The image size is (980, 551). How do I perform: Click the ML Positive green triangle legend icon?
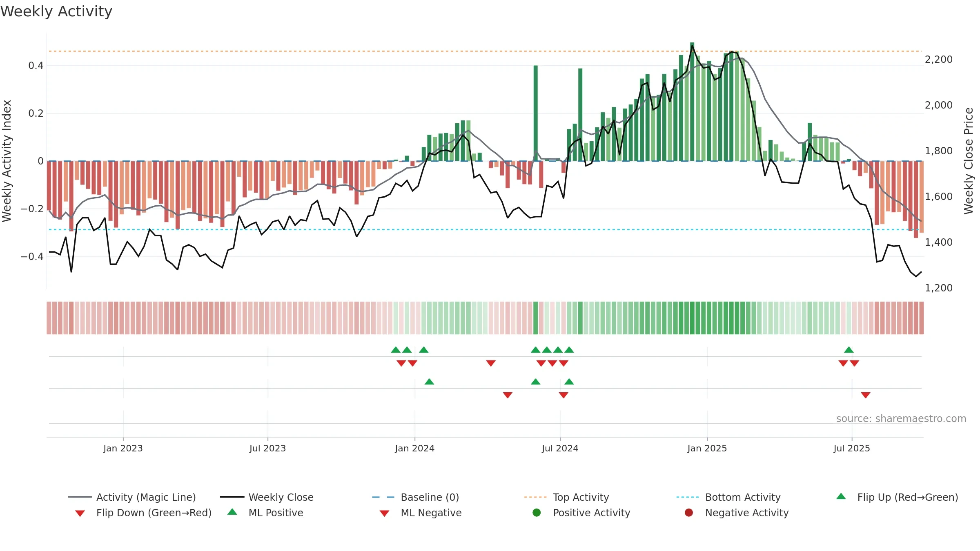click(x=232, y=512)
